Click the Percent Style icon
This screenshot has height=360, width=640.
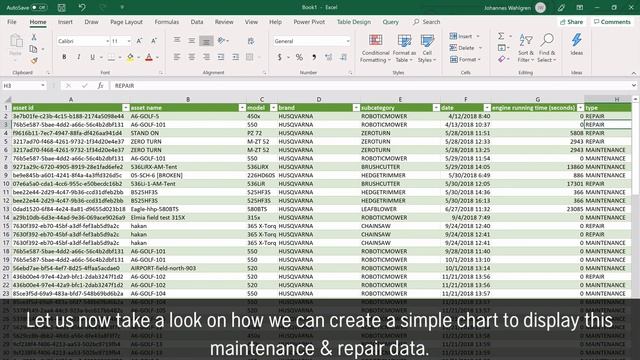point(299,57)
